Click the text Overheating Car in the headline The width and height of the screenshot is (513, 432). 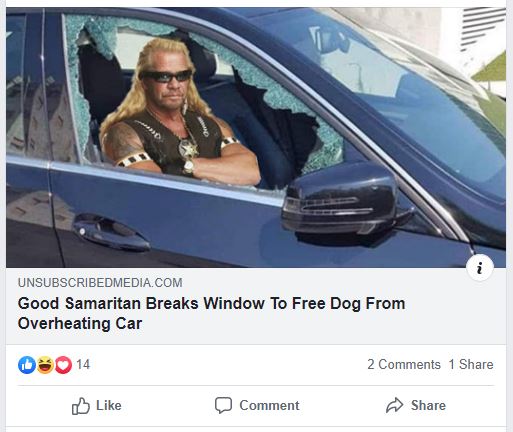(80, 324)
